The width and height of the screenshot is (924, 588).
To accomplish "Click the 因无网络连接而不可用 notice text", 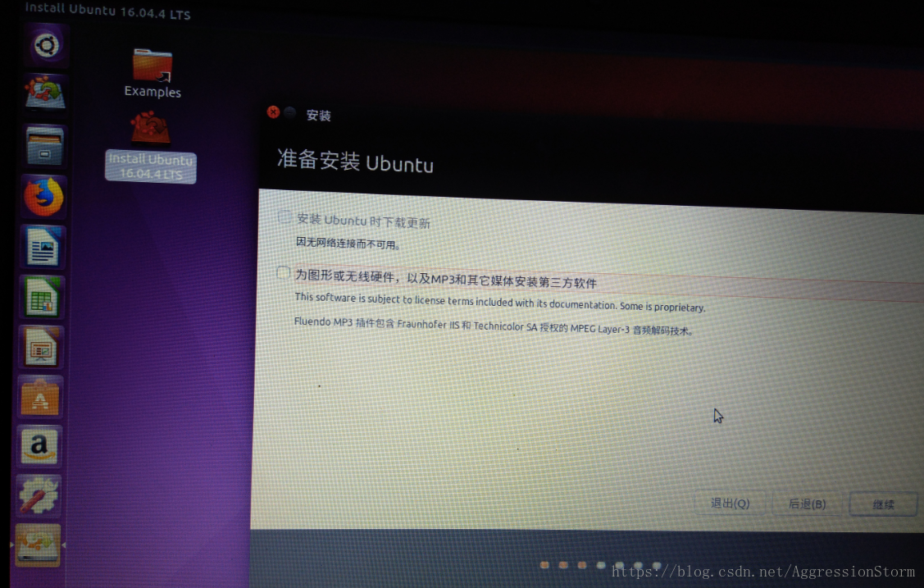I will click(x=348, y=243).
